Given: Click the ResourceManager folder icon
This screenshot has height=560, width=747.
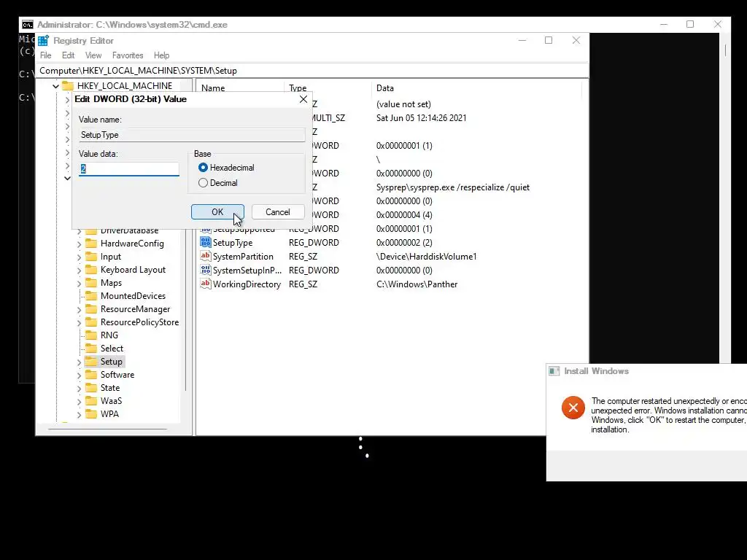Looking at the screenshot, I should pos(91,309).
